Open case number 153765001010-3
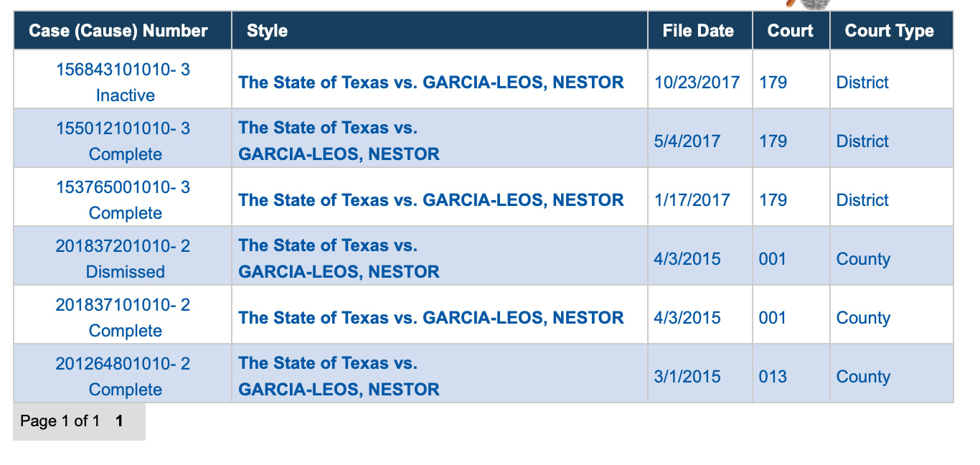This screenshot has height=465, width=980. click(x=123, y=188)
